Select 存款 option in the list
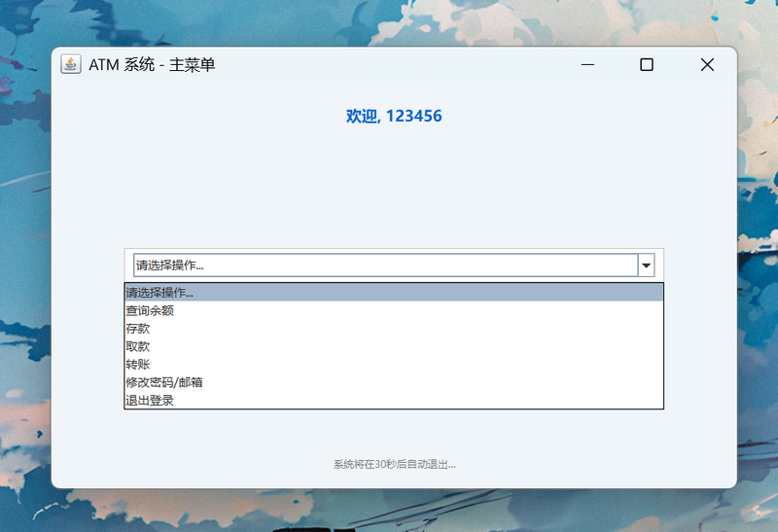 click(x=394, y=329)
